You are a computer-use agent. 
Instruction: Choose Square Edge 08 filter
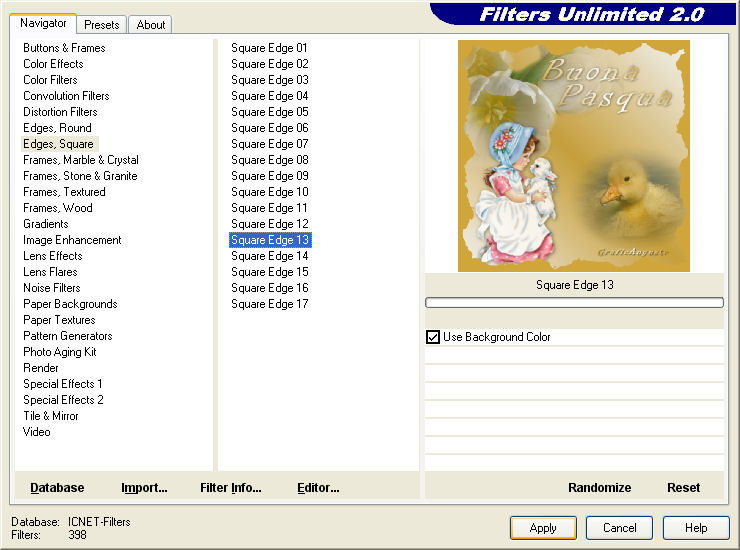(269, 160)
